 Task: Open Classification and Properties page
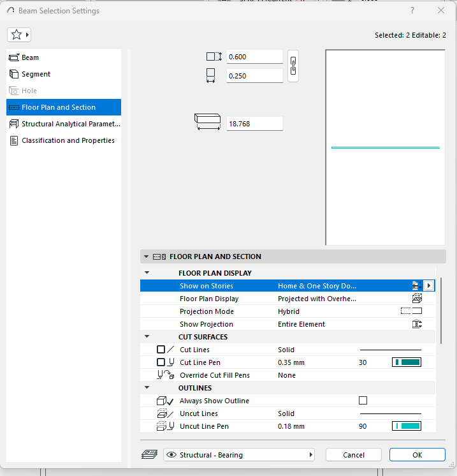64,140
